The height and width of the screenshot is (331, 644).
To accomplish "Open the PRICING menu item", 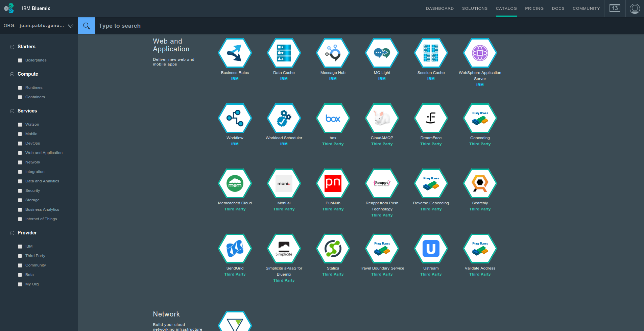I will (x=534, y=8).
